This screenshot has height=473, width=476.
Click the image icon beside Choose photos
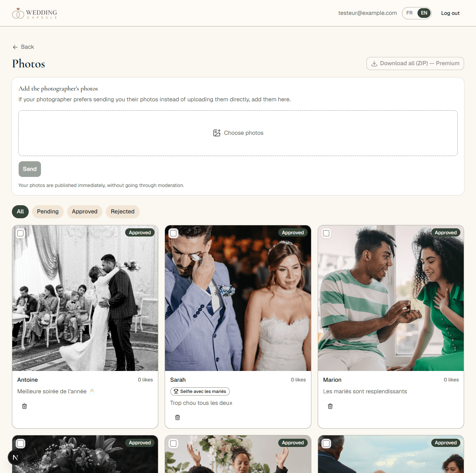point(217,133)
